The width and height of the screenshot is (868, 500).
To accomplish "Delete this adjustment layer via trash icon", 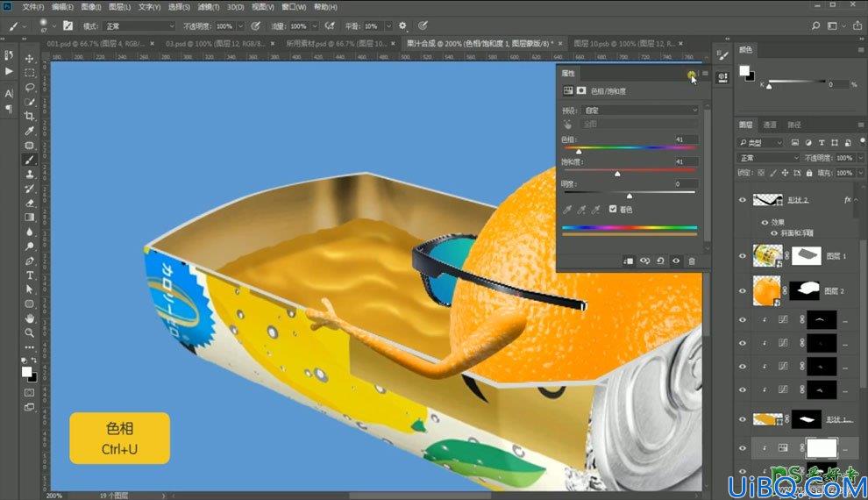I will pos(692,261).
